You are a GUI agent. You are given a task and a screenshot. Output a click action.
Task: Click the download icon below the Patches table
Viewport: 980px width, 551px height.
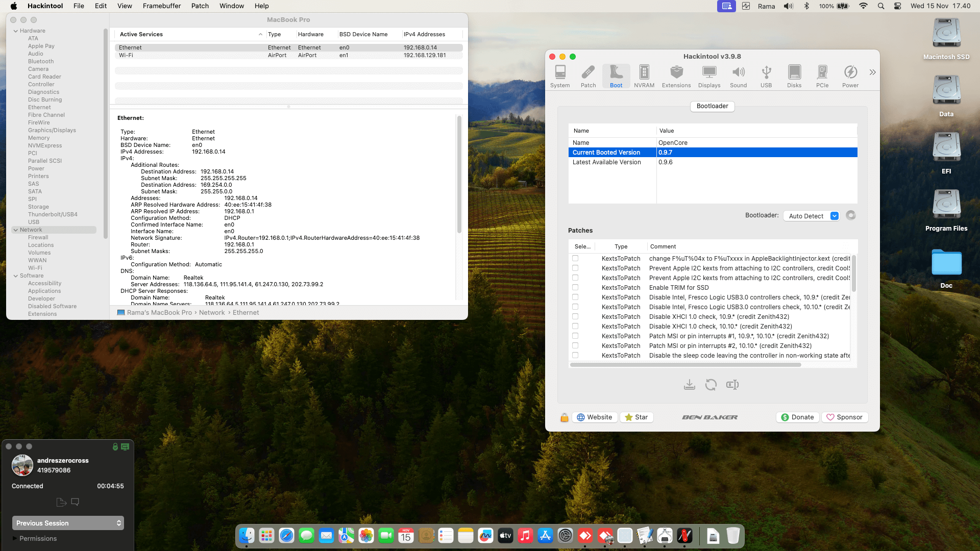pyautogui.click(x=689, y=385)
